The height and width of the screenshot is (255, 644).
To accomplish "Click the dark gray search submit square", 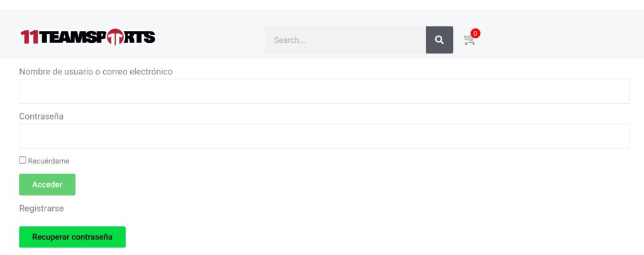I will coord(439,40).
